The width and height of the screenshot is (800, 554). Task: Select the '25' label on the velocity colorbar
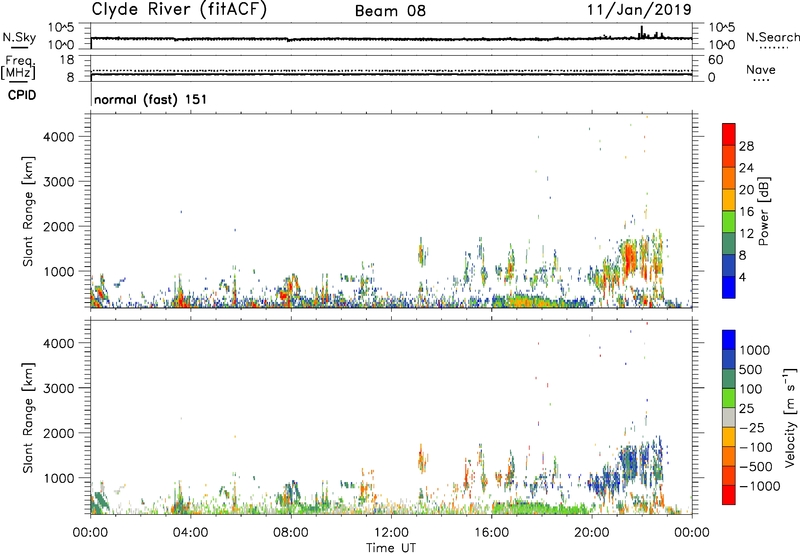pos(745,409)
